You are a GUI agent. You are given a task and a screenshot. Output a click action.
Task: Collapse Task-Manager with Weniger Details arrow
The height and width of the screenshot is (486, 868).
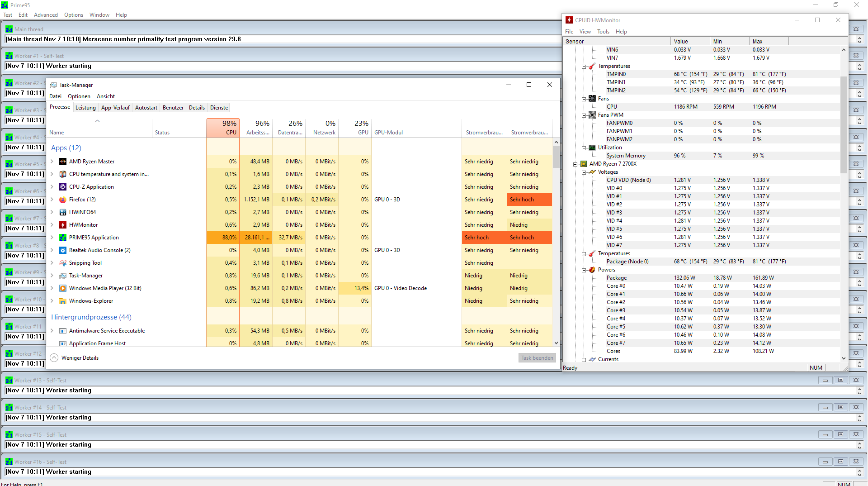click(54, 358)
